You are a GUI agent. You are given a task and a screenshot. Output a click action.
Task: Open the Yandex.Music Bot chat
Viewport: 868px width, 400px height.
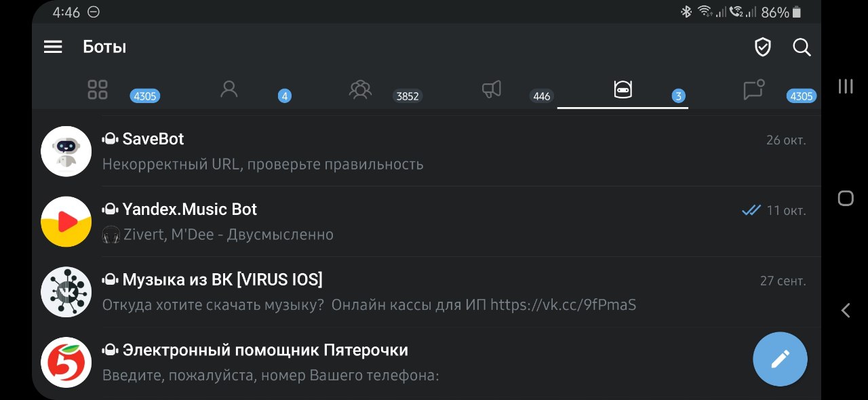tap(427, 222)
